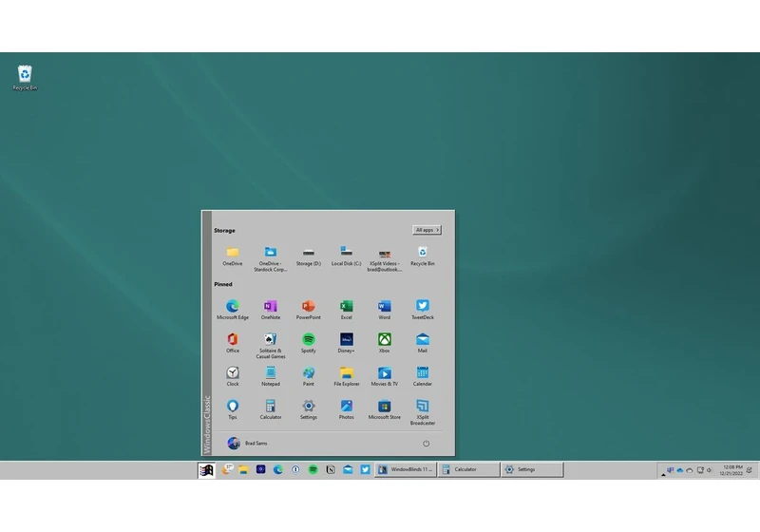Switch to Settings taskbar window
Screen dimensions: 760x532
[533, 469]
